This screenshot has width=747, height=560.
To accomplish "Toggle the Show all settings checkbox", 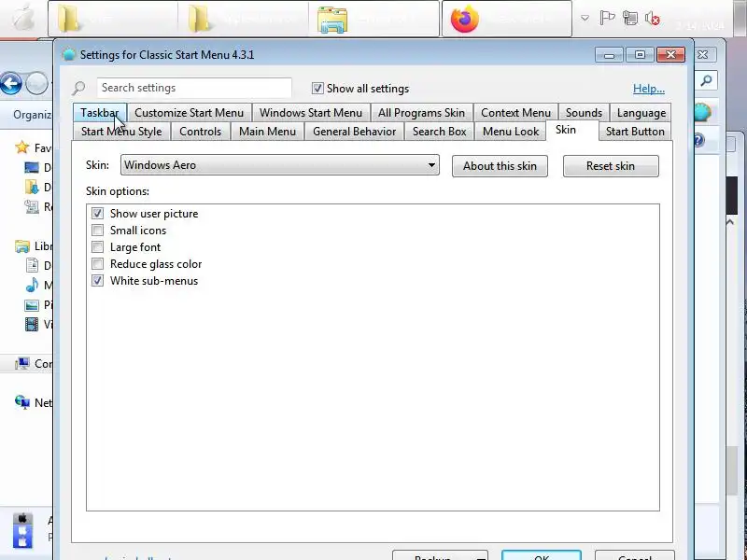I will (x=317, y=89).
